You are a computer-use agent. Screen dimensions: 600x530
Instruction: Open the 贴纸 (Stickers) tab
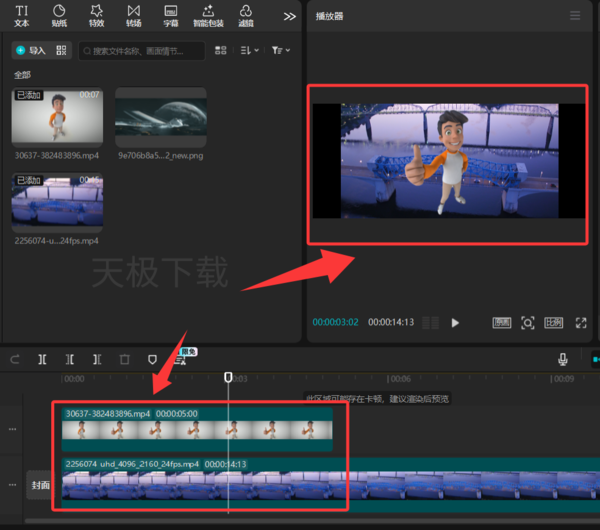(59, 16)
